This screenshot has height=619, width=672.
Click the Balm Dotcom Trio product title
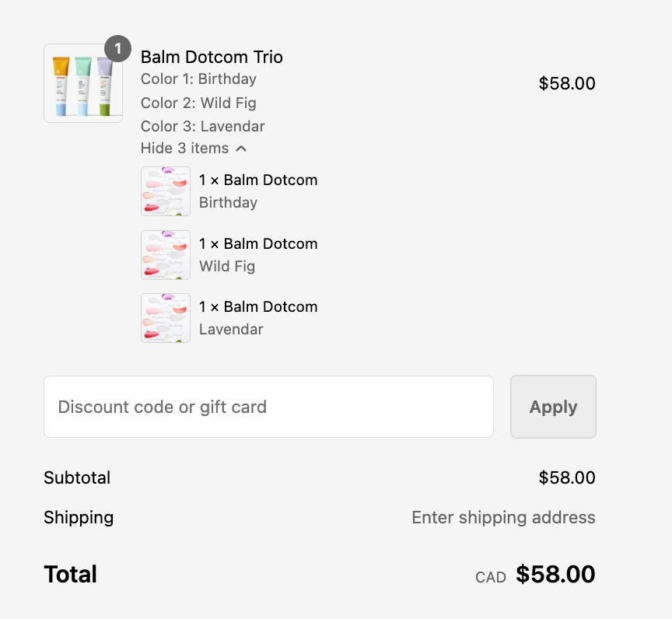click(212, 57)
